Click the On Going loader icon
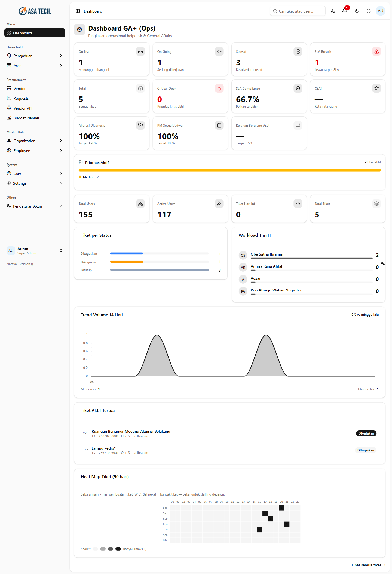The image size is (392, 574). click(x=219, y=51)
